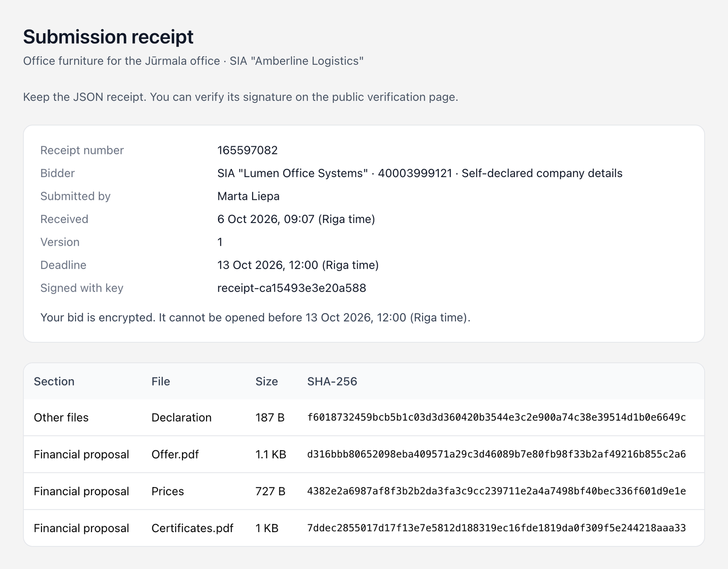The image size is (728, 569).
Task: Select the '727 B' size value
Action: pos(271,492)
